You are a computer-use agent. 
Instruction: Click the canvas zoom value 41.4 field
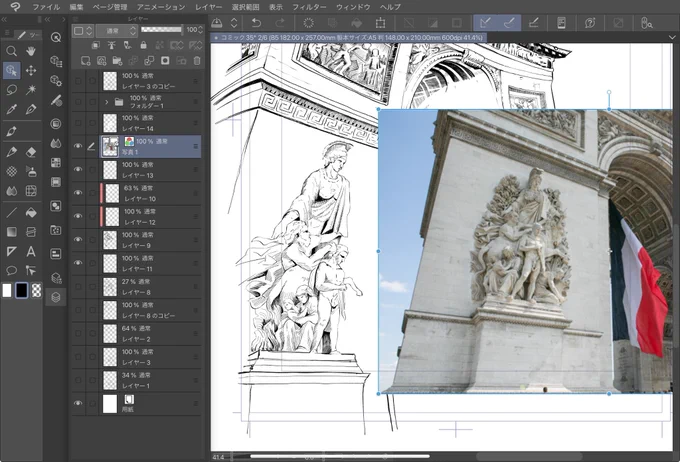(x=219, y=457)
